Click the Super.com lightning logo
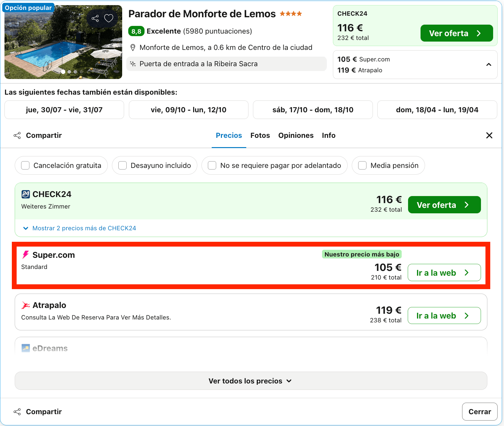Screen dimensions: 504x426 (x=26, y=255)
